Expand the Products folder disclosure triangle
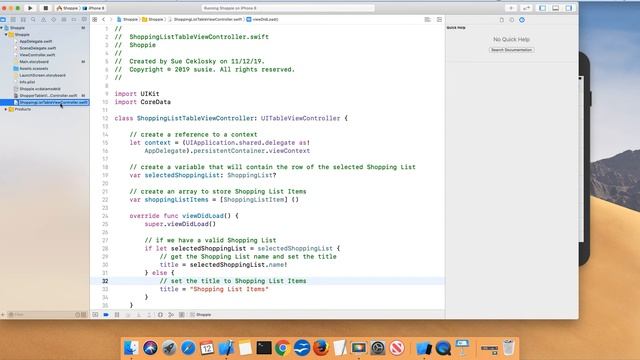 [6, 109]
